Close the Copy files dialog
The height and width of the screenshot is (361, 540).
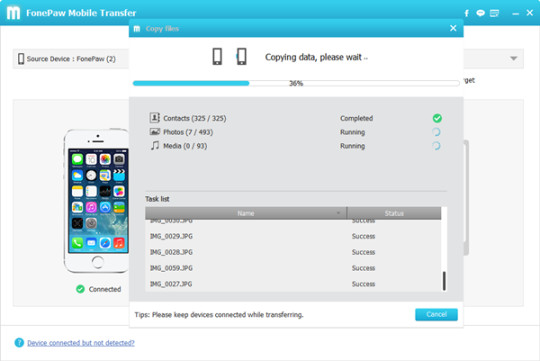(x=453, y=28)
